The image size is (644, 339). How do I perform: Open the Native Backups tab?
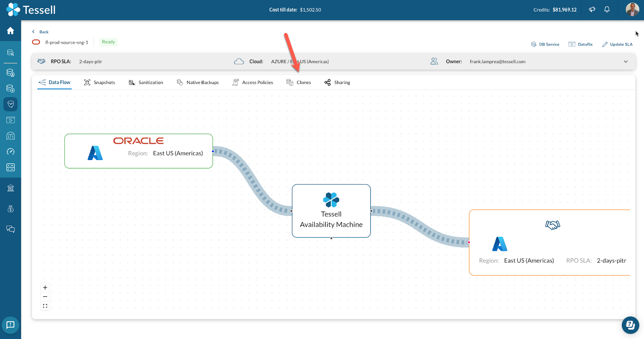[198, 82]
